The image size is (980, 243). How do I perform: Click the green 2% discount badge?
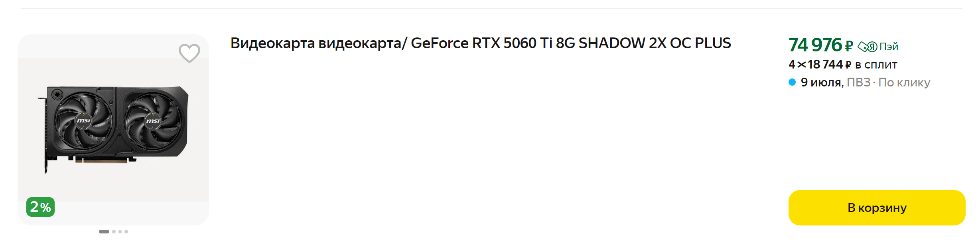[40, 207]
